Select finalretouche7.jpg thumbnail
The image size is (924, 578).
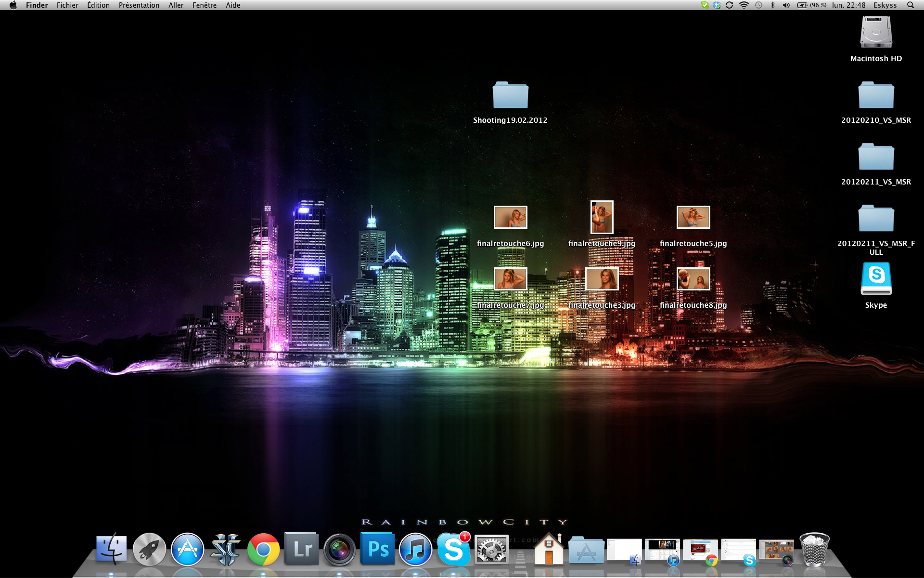511,279
